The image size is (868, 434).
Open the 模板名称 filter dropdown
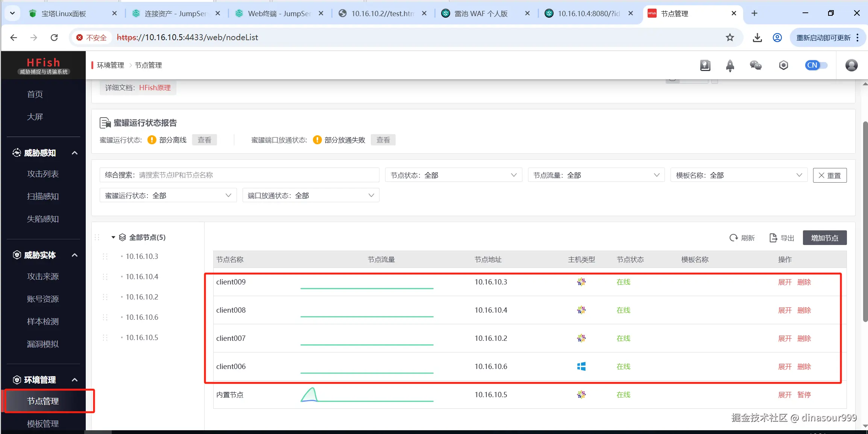(739, 175)
